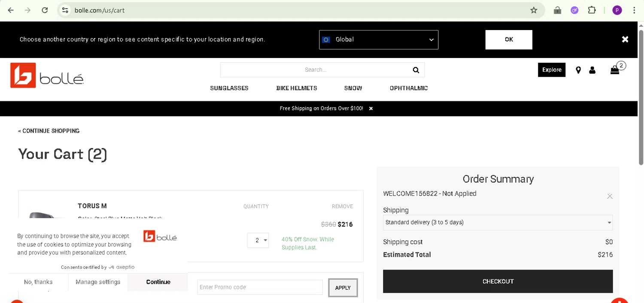This screenshot has height=303, width=644.
Task: Click the 'Your Cart (2)' heading
Action: click(x=63, y=154)
